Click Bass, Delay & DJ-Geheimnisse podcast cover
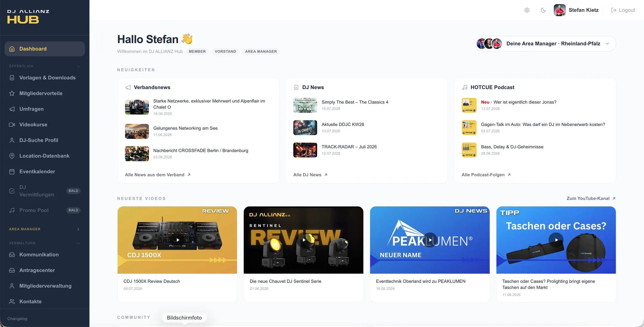This screenshot has width=644, height=327. 469,150
